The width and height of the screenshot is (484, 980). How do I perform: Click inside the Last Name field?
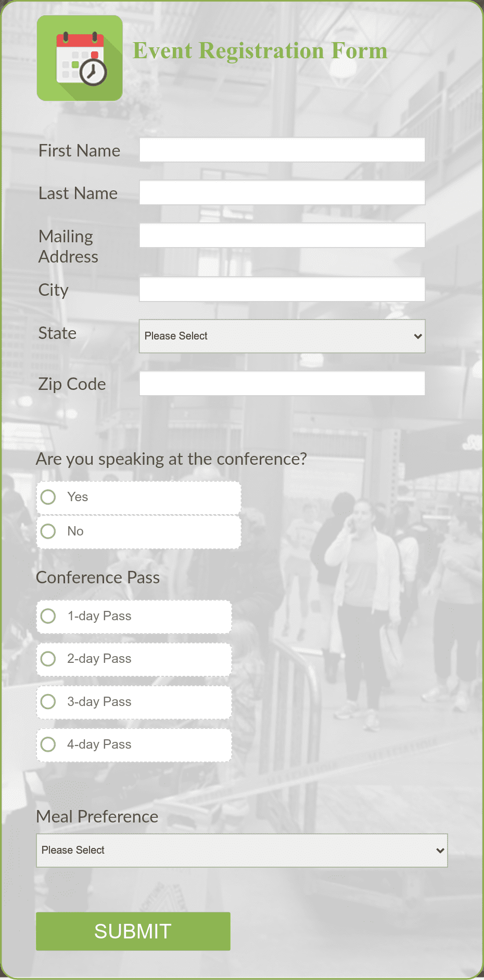[282, 192]
